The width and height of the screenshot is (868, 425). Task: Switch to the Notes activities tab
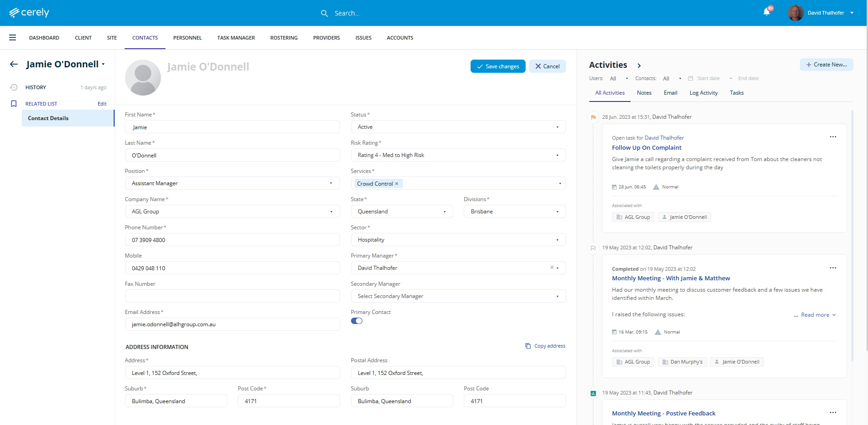pyautogui.click(x=644, y=93)
